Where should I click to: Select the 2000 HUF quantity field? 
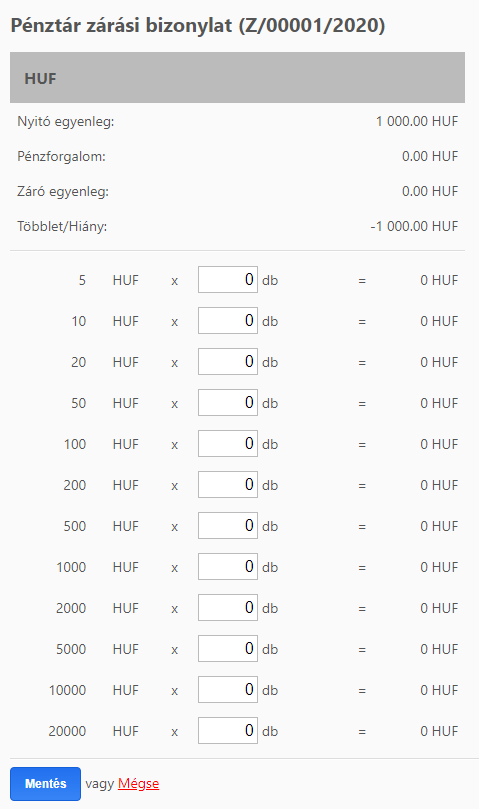(228, 608)
